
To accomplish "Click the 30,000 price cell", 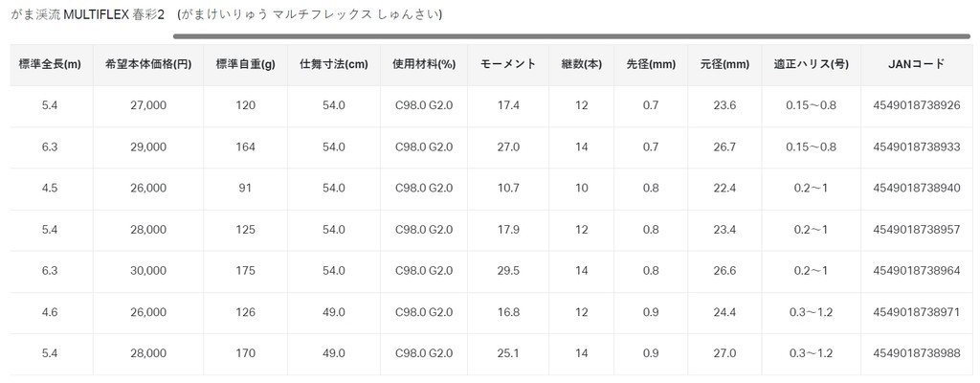I will [x=148, y=271].
